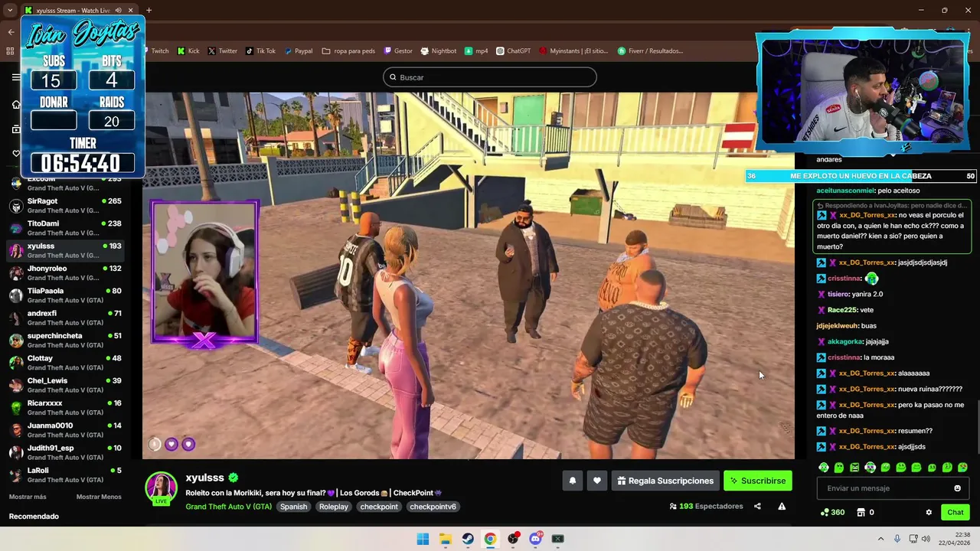Expand the 'ropa para peds' bookmark folder

pos(348,51)
